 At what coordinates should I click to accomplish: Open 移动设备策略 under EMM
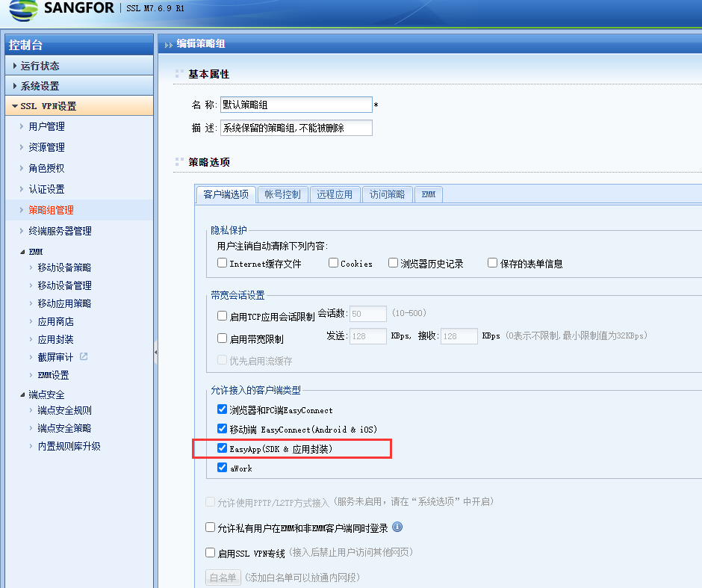tap(64, 267)
